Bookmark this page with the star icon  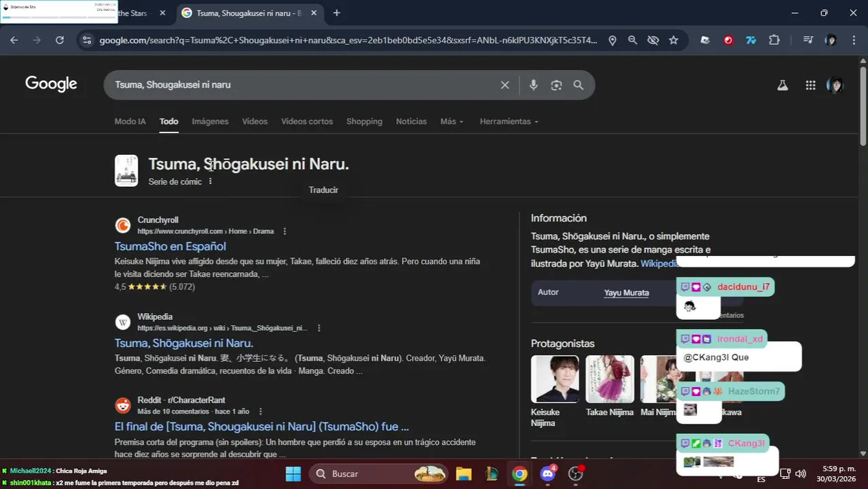(x=673, y=40)
